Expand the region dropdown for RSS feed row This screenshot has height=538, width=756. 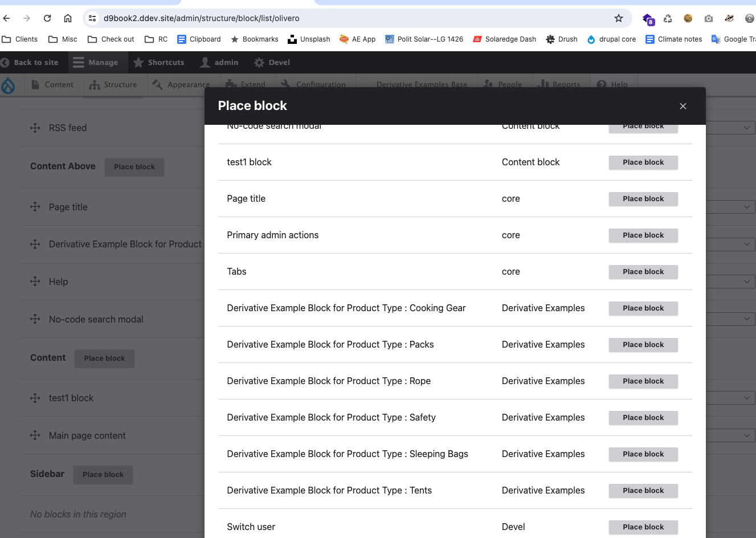(x=746, y=128)
